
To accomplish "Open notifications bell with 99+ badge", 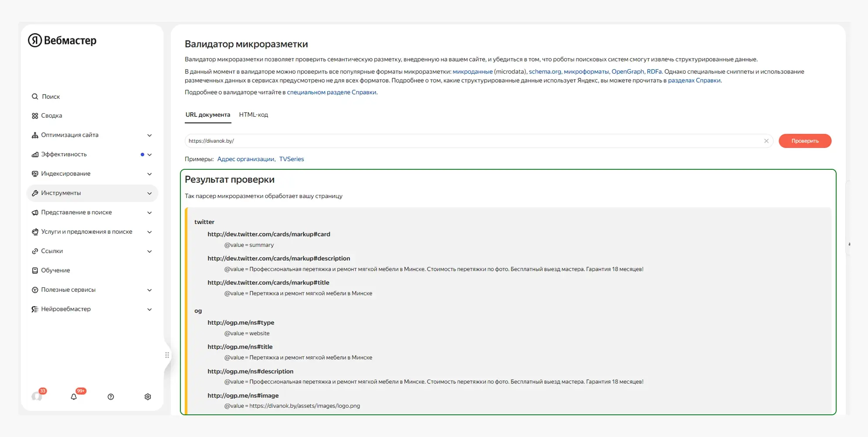I will (x=74, y=397).
